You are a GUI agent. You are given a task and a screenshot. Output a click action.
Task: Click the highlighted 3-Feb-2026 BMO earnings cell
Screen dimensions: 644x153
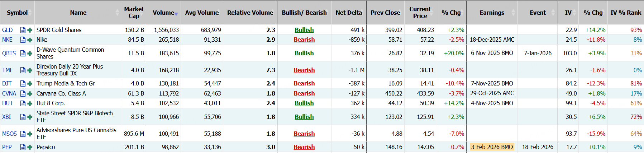coord(492,147)
